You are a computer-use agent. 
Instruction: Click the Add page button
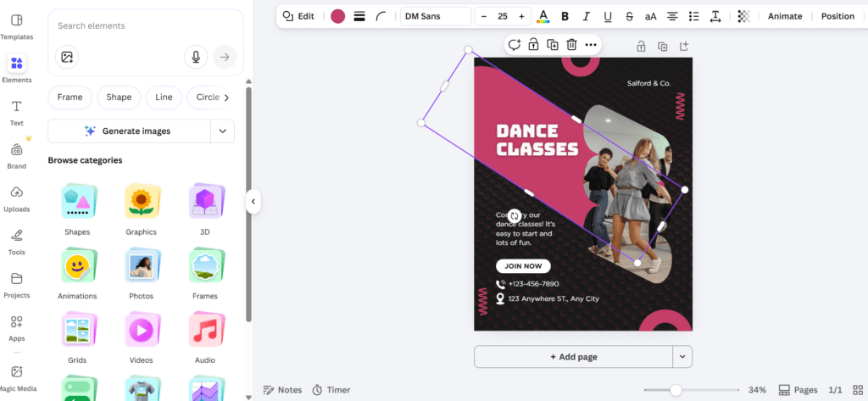pyautogui.click(x=573, y=357)
